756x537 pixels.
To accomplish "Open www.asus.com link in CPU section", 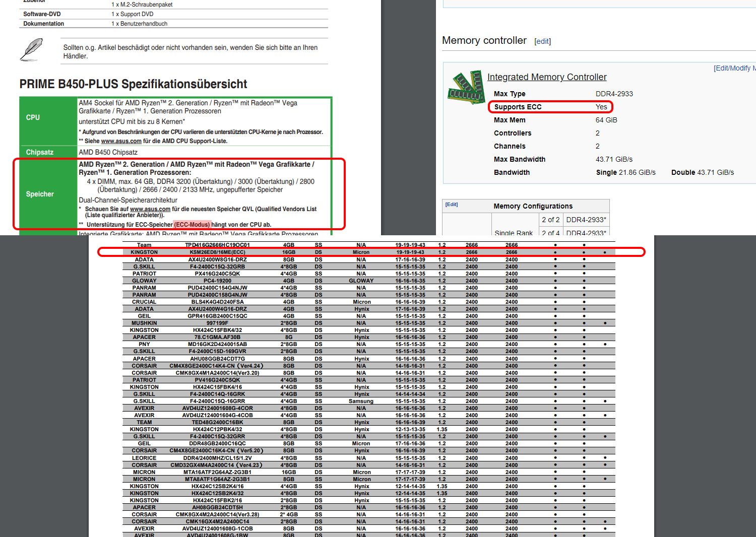I will [x=121, y=141].
